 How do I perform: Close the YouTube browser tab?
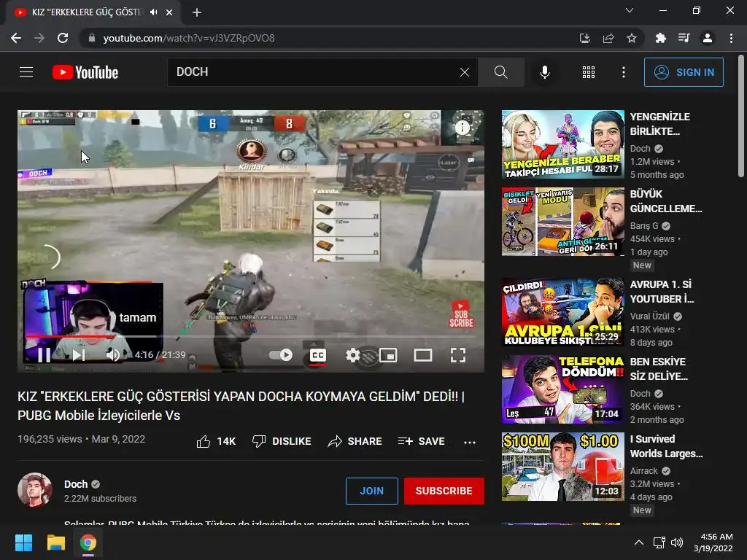(169, 12)
